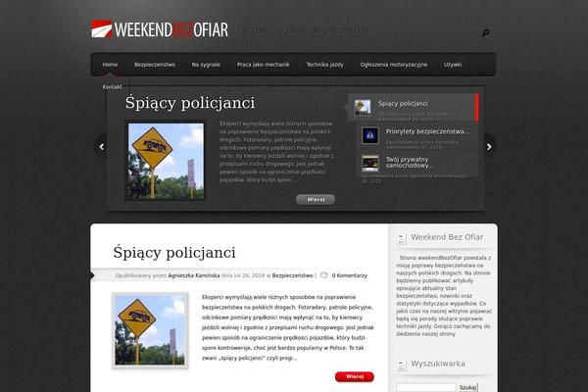
Task: Click the WeekendBezOfiar site logo
Action: 160,29
